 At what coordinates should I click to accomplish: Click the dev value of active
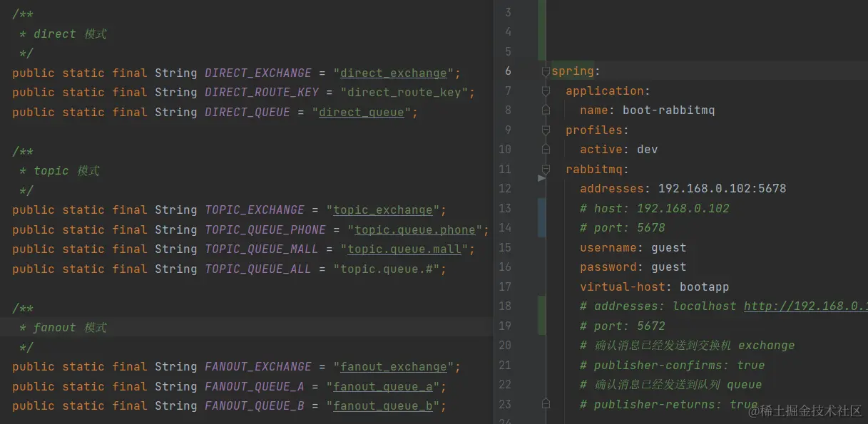pos(648,150)
